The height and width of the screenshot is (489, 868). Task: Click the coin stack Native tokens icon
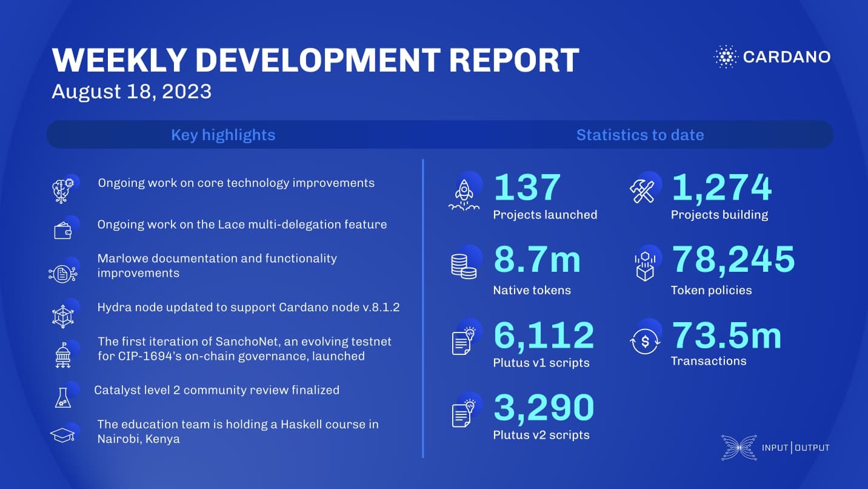(x=464, y=266)
